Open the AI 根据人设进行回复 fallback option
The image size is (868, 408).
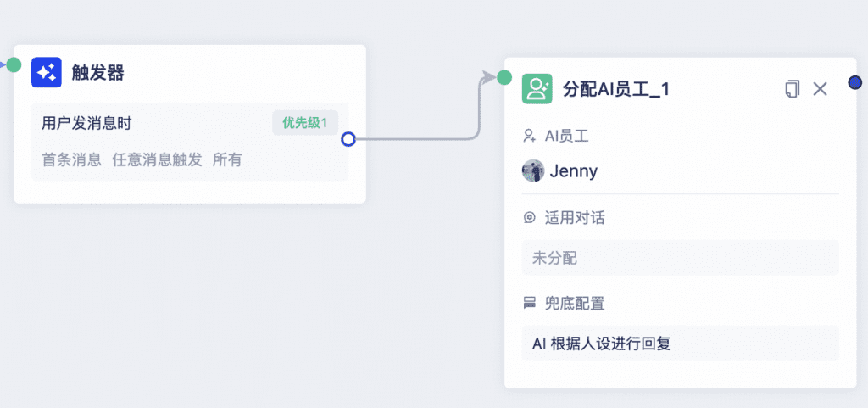click(681, 344)
